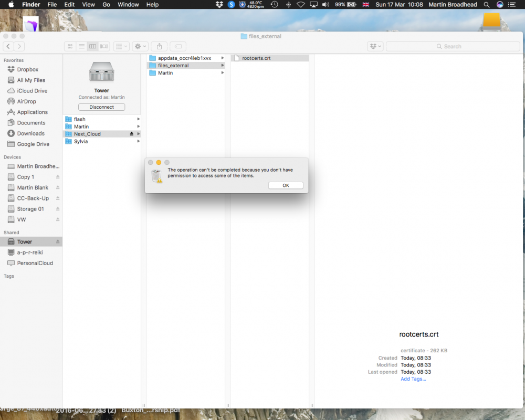Click the Forward navigation arrow

[x=19, y=46]
